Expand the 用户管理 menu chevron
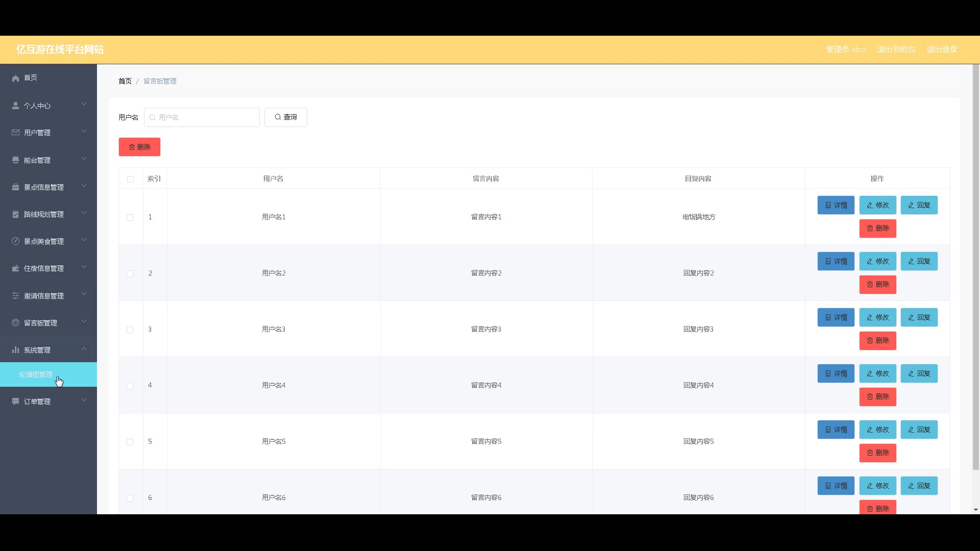This screenshot has height=551, width=980. coord(84,132)
